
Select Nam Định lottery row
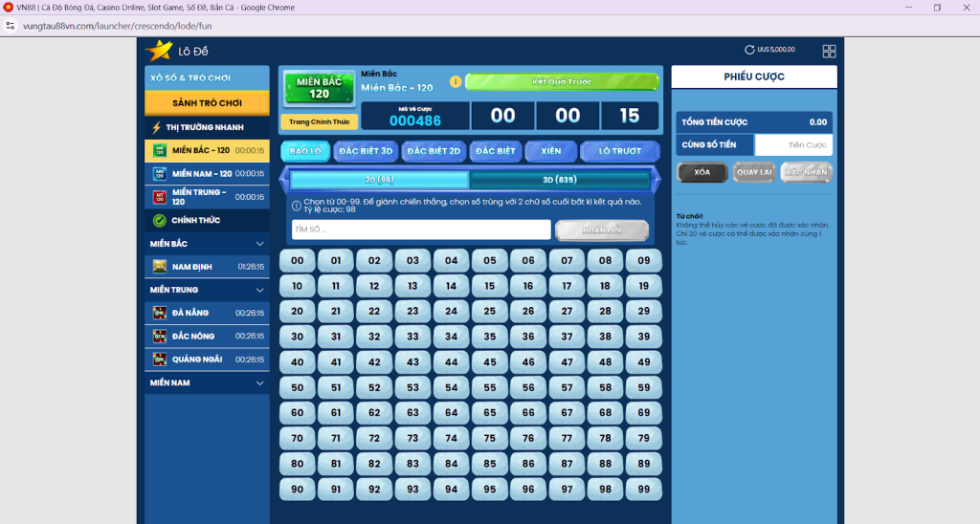pyautogui.click(x=207, y=267)
